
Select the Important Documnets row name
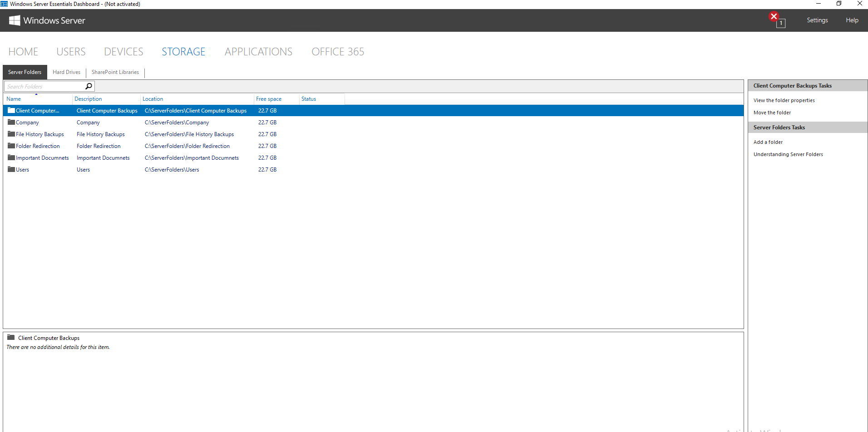[x=42, y=158]
